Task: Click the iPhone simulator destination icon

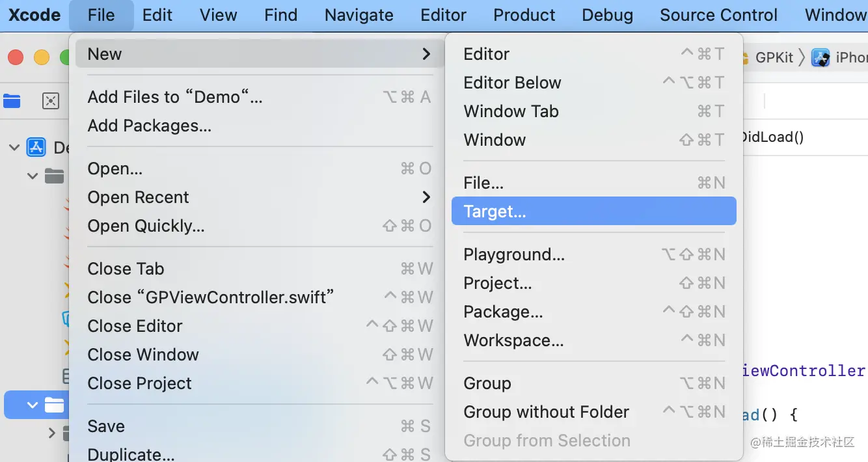Action: click(821, 58)
